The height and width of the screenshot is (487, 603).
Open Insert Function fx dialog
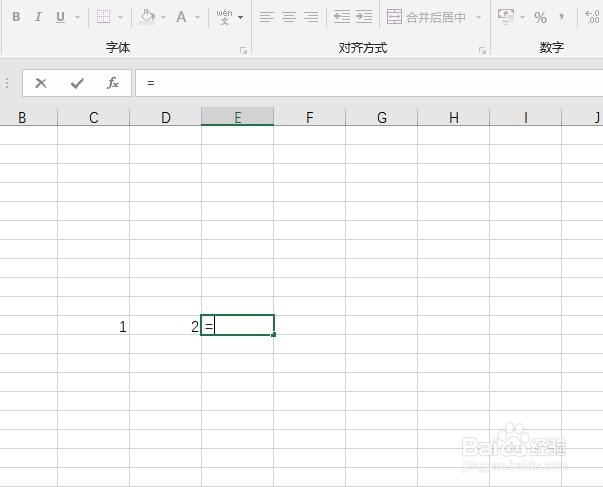(x=113, y=83)
